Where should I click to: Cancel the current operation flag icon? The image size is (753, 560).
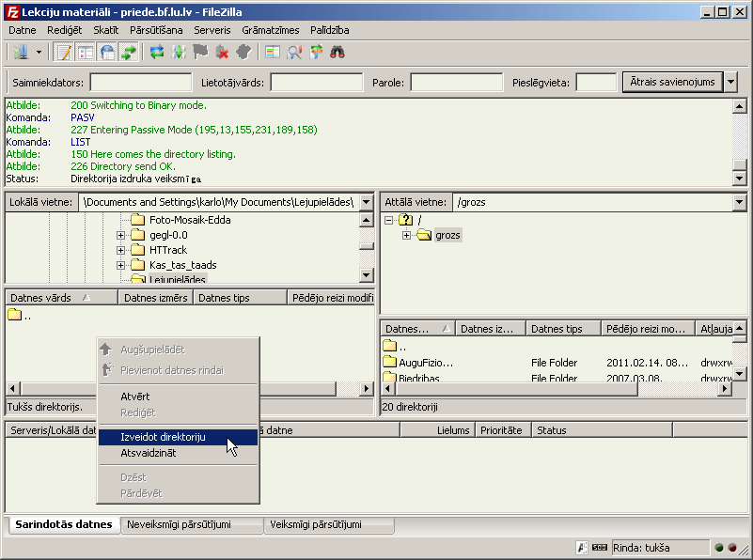200,52
